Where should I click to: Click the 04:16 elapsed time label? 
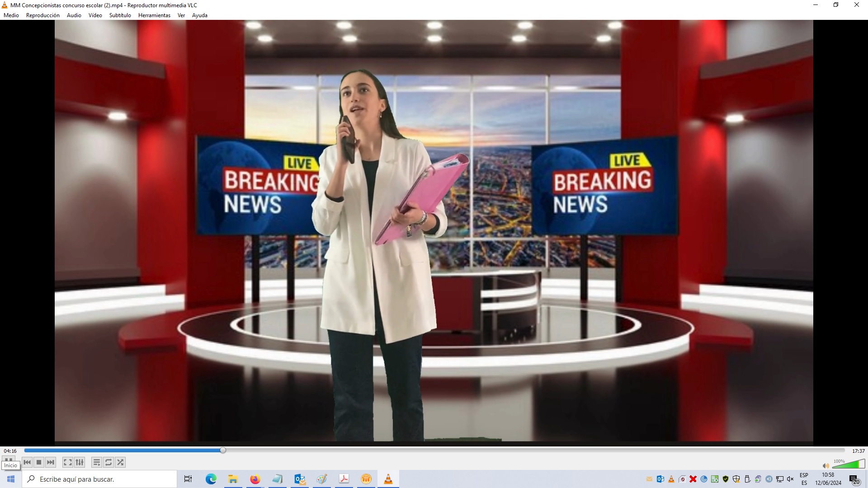[10, 451]
